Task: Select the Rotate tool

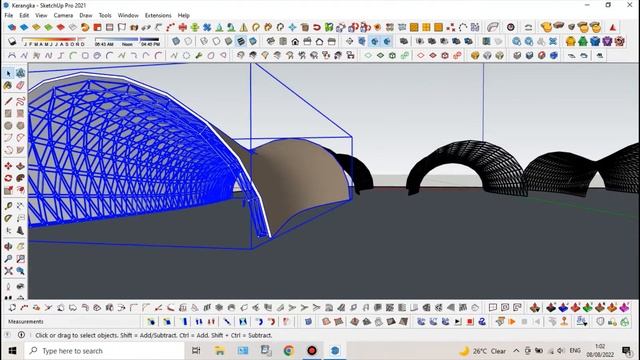Action: (x=9, y=178)
